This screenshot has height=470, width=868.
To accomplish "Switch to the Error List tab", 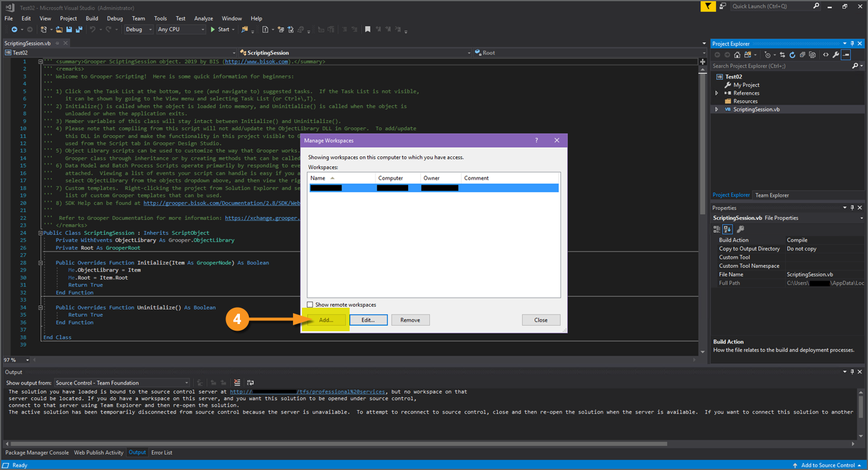I will (162, 453).
